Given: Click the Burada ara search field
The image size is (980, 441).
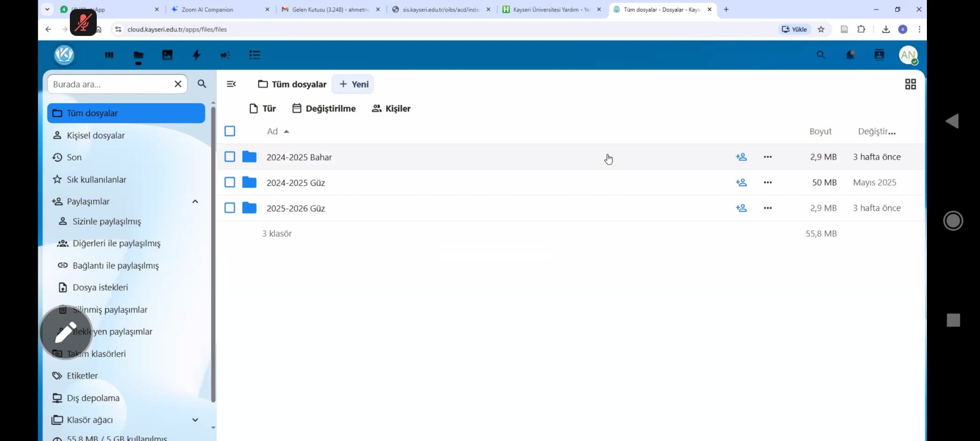Looking at the screenshot, I should tap(111, 84).
